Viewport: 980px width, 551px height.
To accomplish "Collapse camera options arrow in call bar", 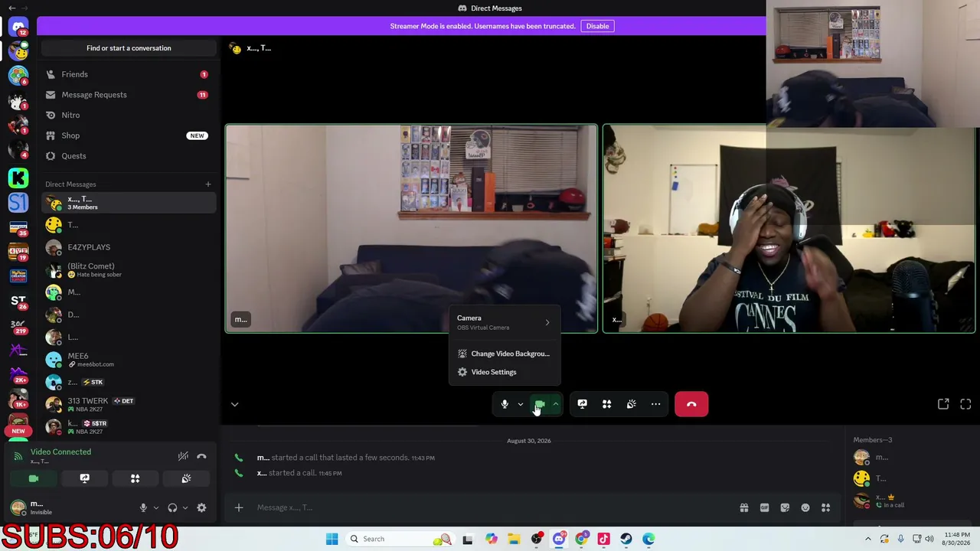I will click(x=556, y=404).
